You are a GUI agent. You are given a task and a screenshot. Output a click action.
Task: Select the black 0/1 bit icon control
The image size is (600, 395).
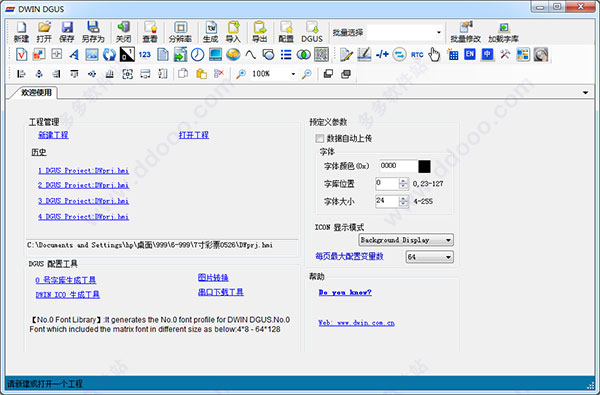tap(127, 54)
